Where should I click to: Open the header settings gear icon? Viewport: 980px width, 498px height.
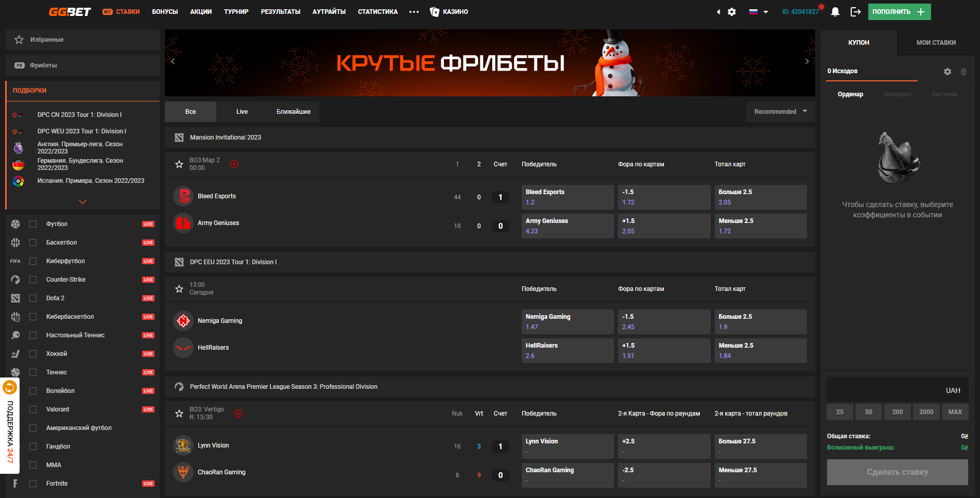coord(732,12)
